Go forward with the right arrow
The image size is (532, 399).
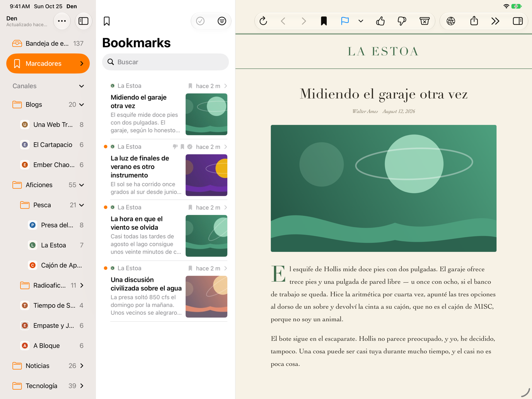[x=304, y=21]
